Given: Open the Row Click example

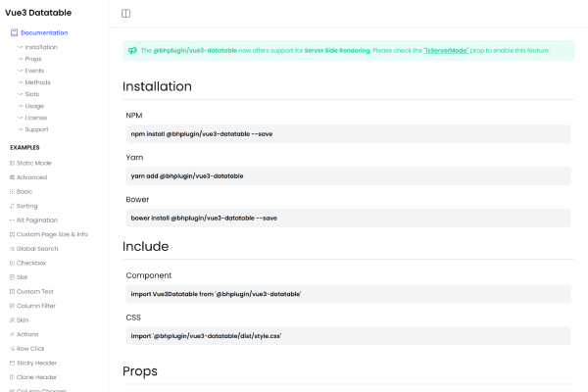Looking at the screenshot, I should coord(30,349).
